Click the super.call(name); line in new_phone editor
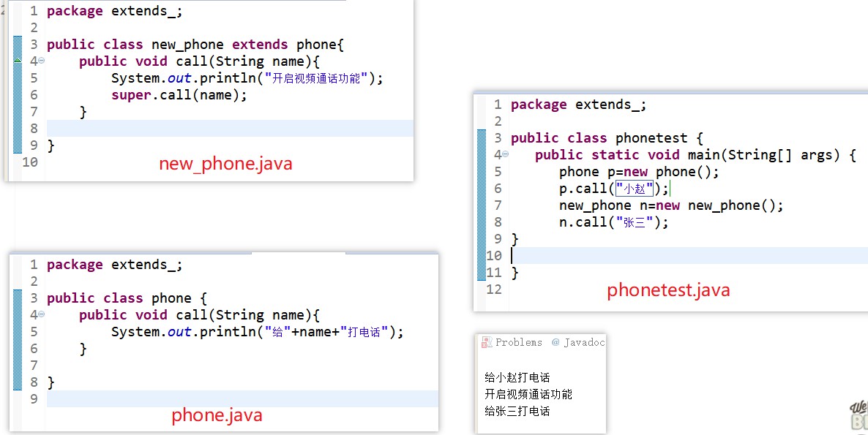Screen dimensions: 868x435 pyautogui.click(x=179, y=95)
